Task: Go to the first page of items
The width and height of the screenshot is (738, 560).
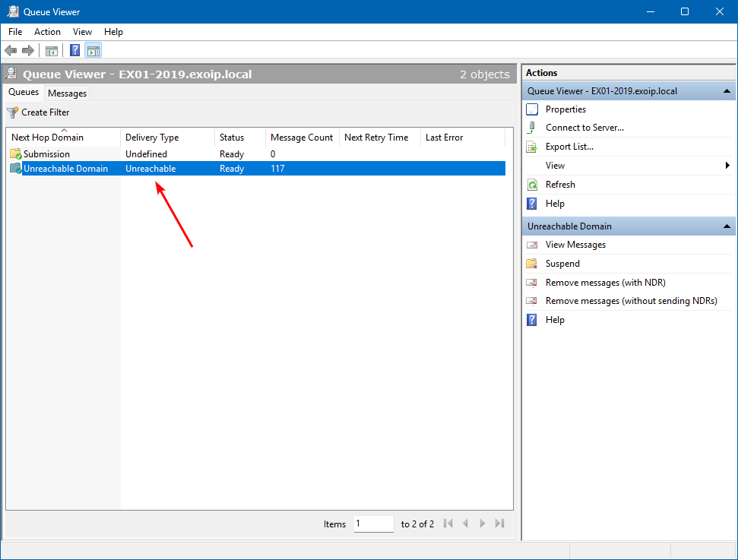Action: click(x=448, y=524)
